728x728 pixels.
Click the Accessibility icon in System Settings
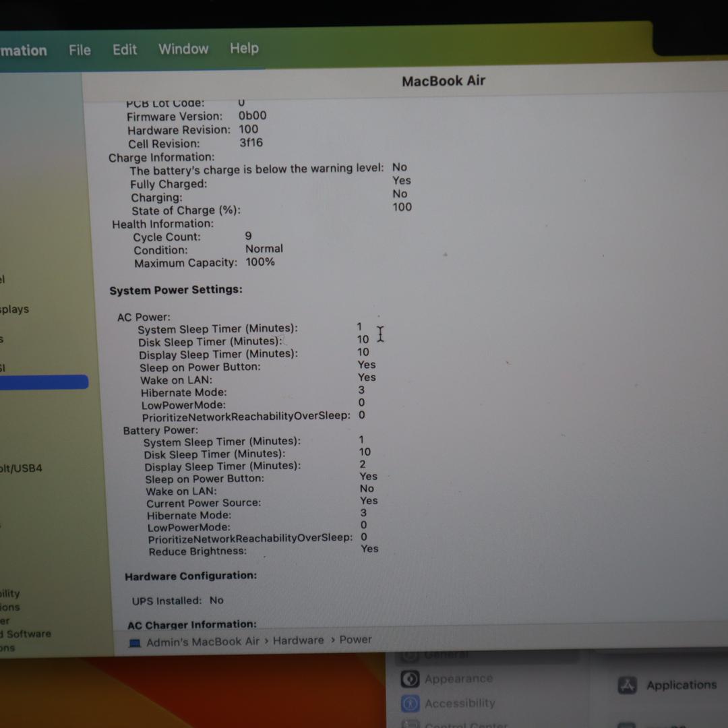click(x=410, y=703)
